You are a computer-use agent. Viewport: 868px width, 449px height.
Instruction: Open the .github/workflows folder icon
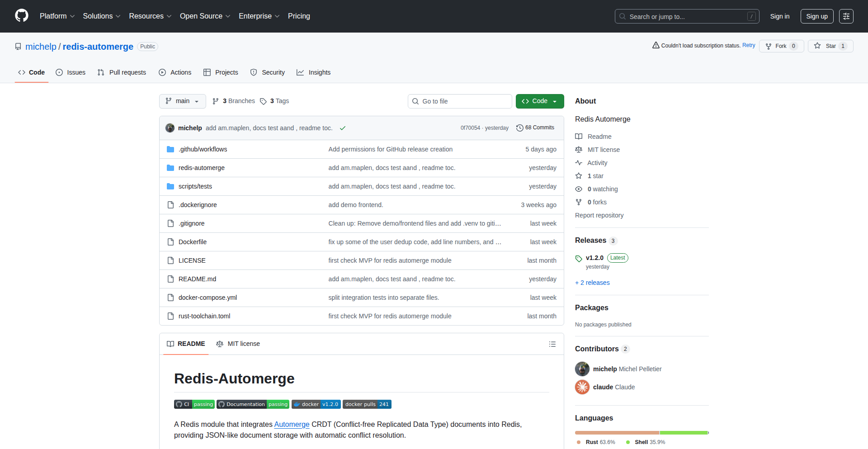(170, 149)
